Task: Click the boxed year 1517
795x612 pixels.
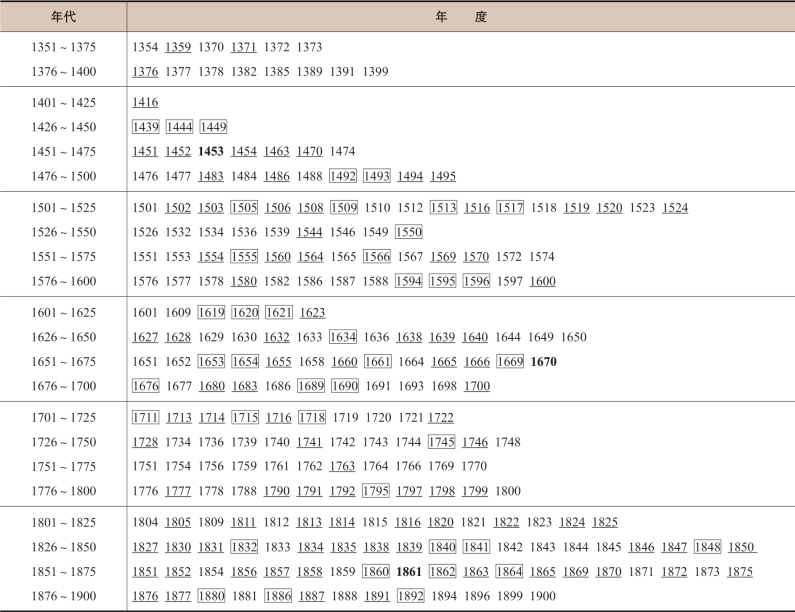Action: pos(510,207)
